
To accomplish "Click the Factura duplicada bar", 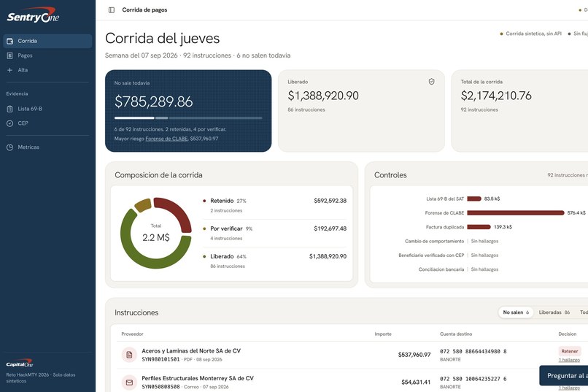I will [x=479, y=227].
